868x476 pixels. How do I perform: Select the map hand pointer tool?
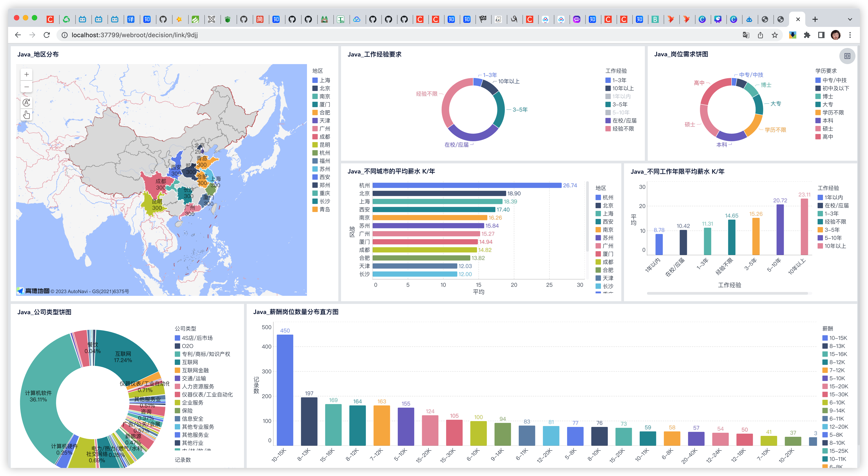(26, 115)
